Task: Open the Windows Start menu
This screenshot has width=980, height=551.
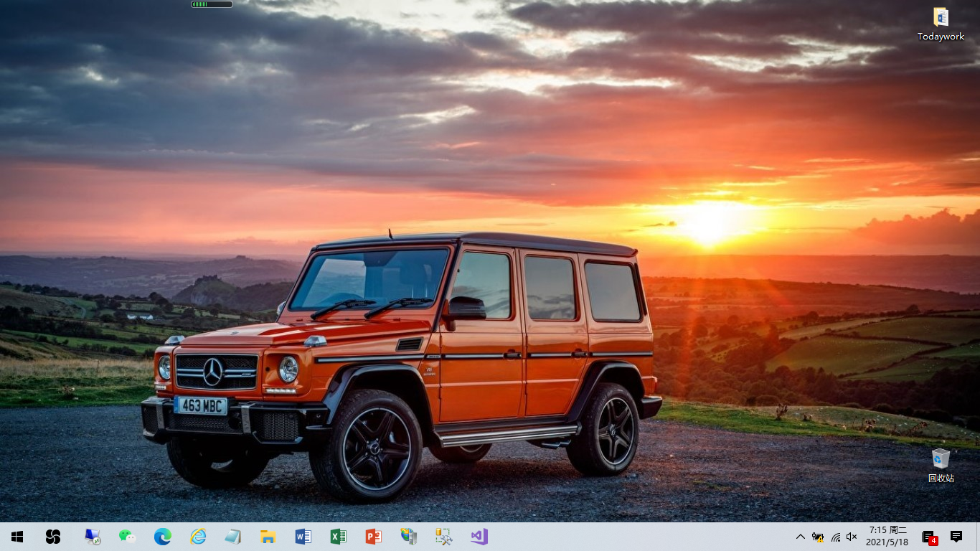Action: 17,537
